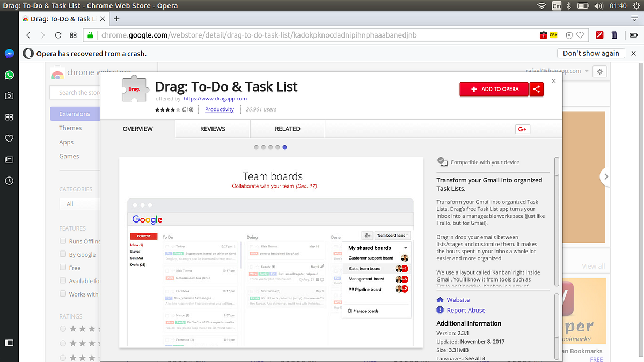Check the Free filter checkbox

[62, 267]
